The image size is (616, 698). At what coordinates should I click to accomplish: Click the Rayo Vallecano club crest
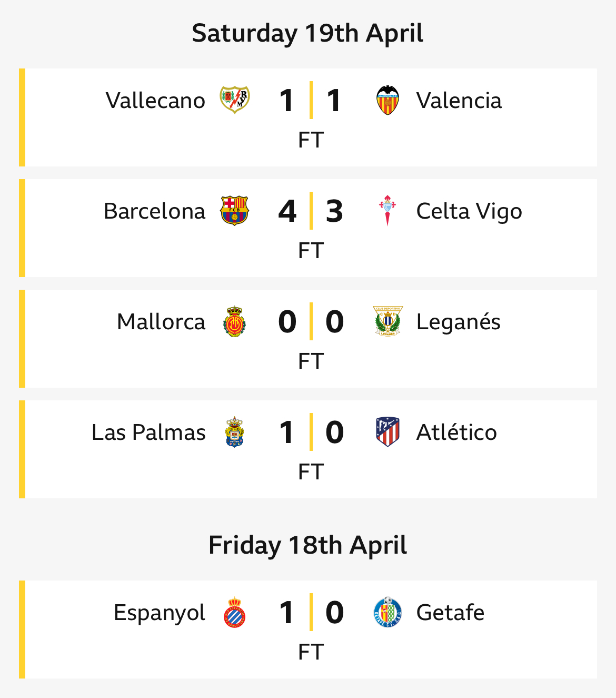pyautogui.click(x=234, y=100)
